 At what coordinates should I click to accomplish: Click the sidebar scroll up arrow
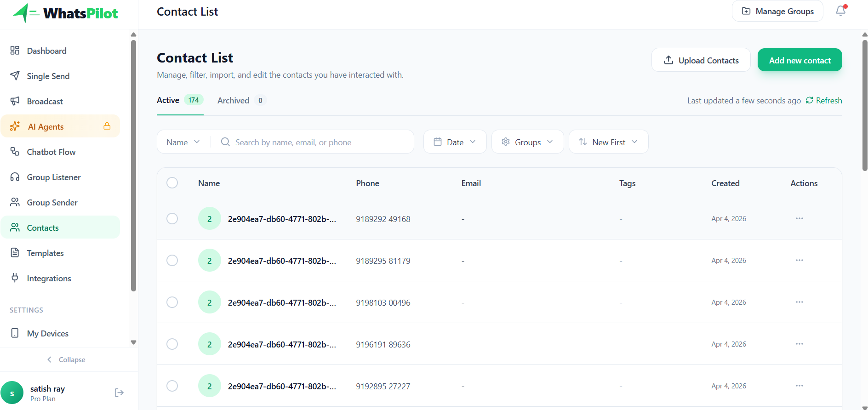tap(133, 34)
